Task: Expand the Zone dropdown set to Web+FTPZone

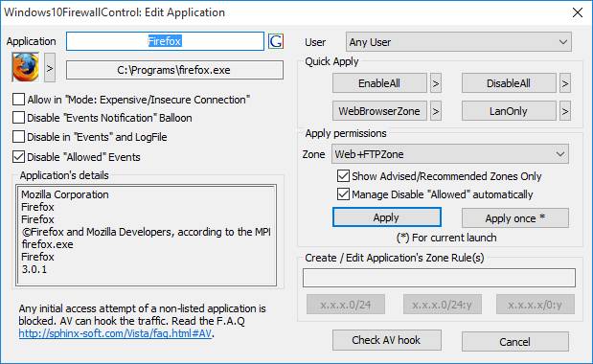Action: point(450,154)
